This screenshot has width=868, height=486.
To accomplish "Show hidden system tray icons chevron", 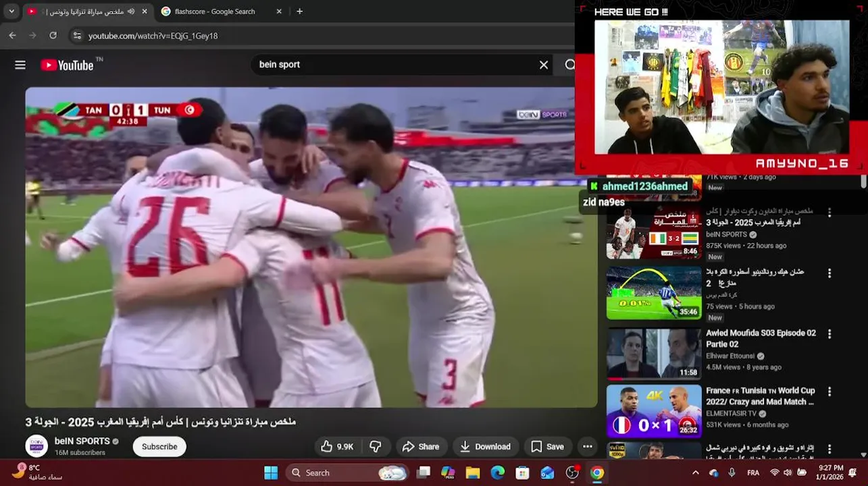I will pos(695,473).
